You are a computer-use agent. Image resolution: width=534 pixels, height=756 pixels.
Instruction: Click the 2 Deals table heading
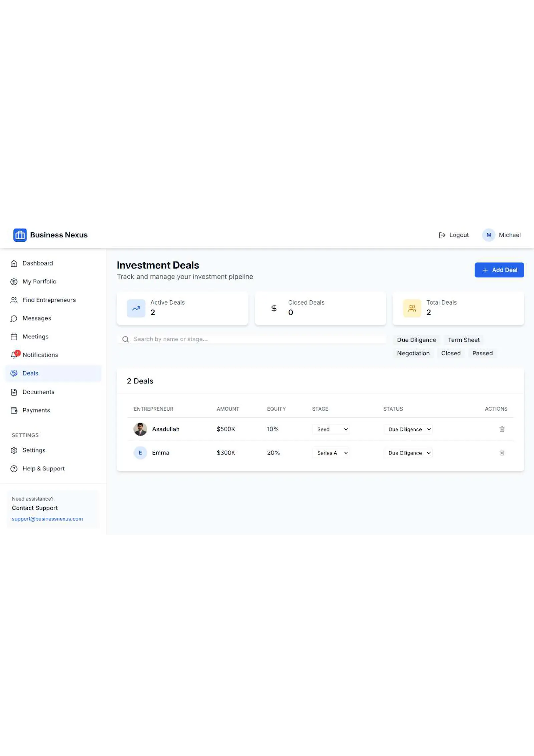140,381
